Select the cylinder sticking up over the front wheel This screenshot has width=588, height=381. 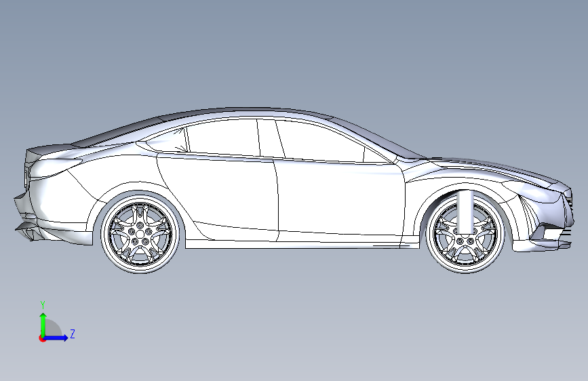(465, 212)
